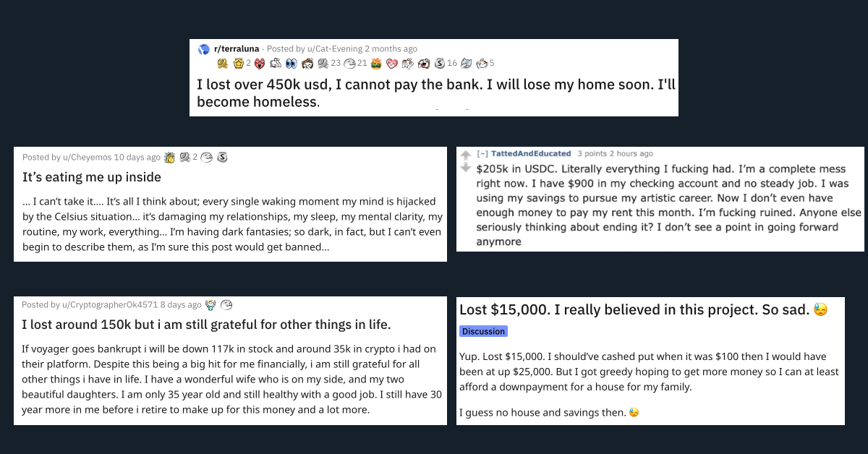Upvote TattedAndEducated's comment
The image size is (868, 454).
466,155
